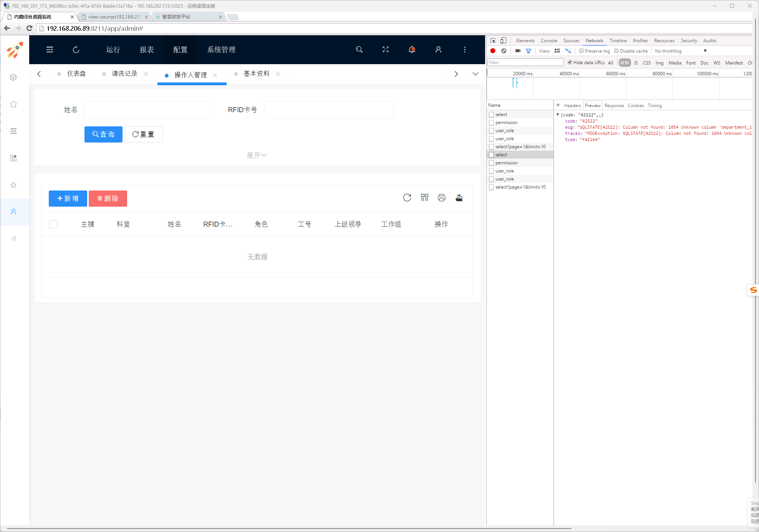759x532 pixels.
Task: Click the export icon above table
Action: [459, 198]
